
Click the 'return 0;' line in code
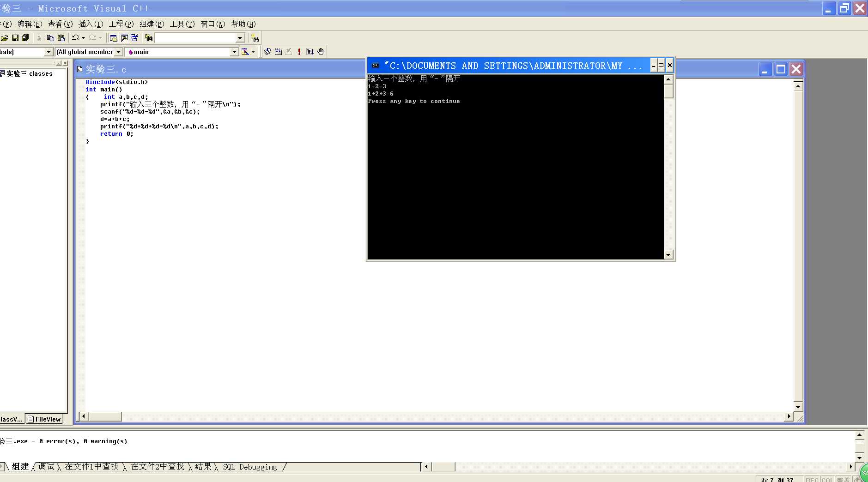tap(116, 134)
